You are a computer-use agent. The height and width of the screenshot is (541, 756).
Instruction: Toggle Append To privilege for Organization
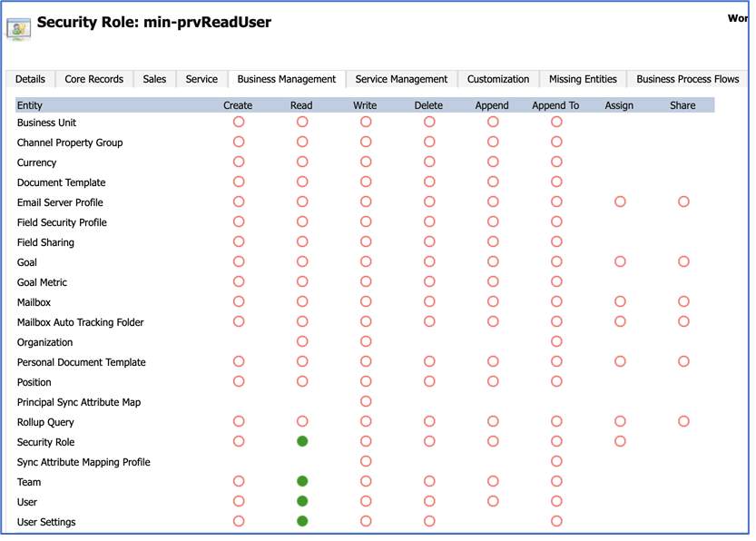click(x=556, y=341)
